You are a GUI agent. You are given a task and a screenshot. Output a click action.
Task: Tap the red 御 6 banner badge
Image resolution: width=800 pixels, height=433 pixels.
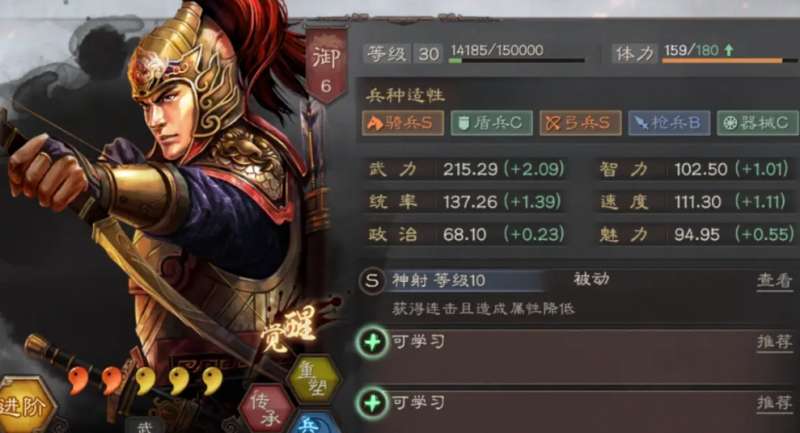click(327, 65)
